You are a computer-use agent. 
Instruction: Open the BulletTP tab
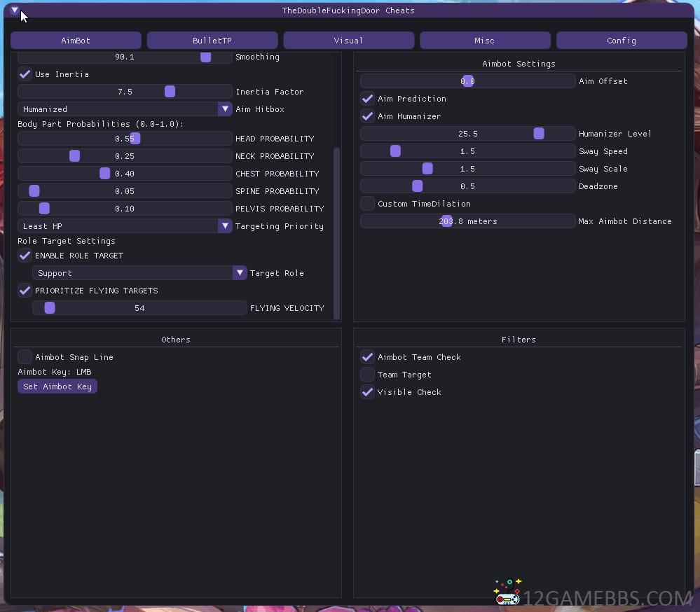tap(212, 40)
